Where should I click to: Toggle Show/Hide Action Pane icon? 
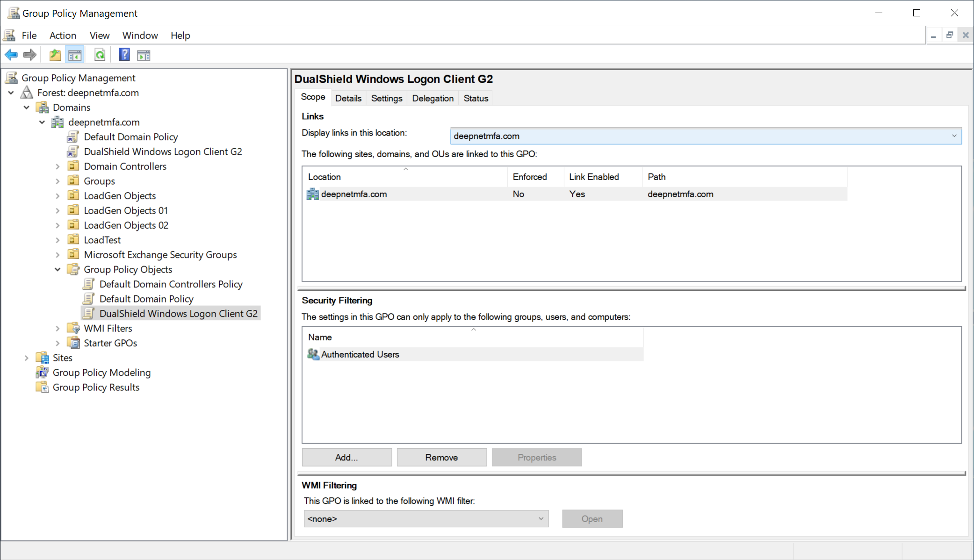[x=144, y=55]
